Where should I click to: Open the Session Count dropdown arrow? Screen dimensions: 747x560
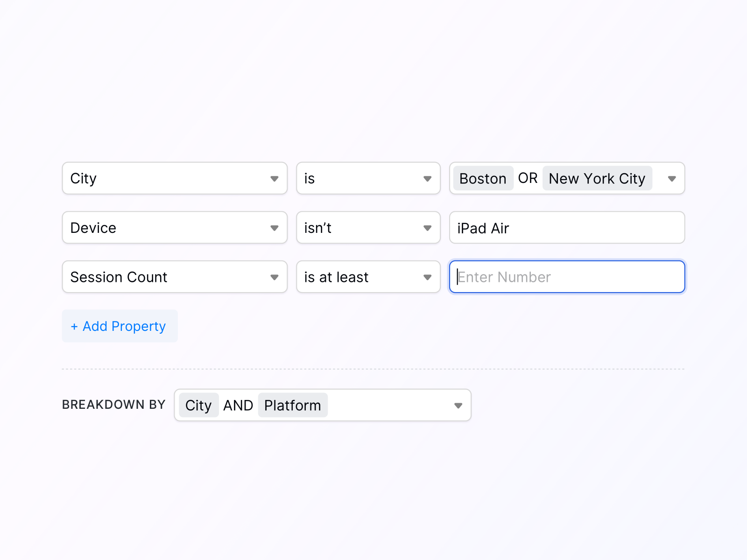[x=275, y=277]
